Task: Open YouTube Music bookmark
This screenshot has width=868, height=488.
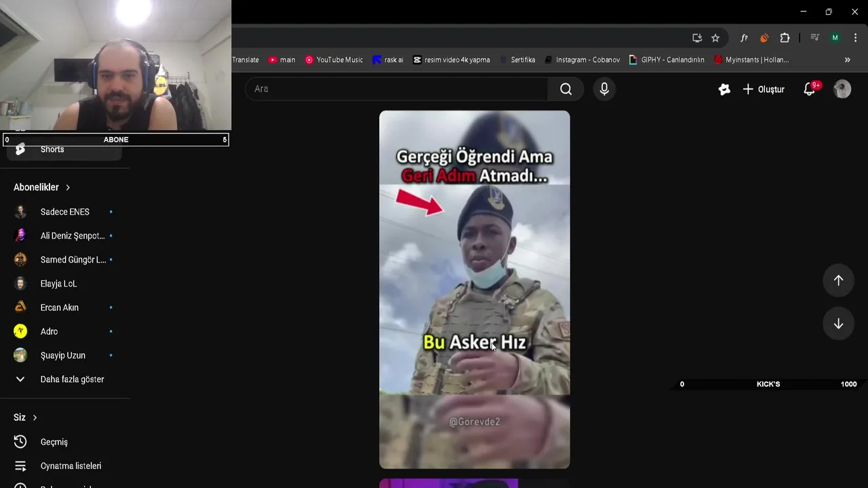Action: pyautogui.click(x=334, y=60)
